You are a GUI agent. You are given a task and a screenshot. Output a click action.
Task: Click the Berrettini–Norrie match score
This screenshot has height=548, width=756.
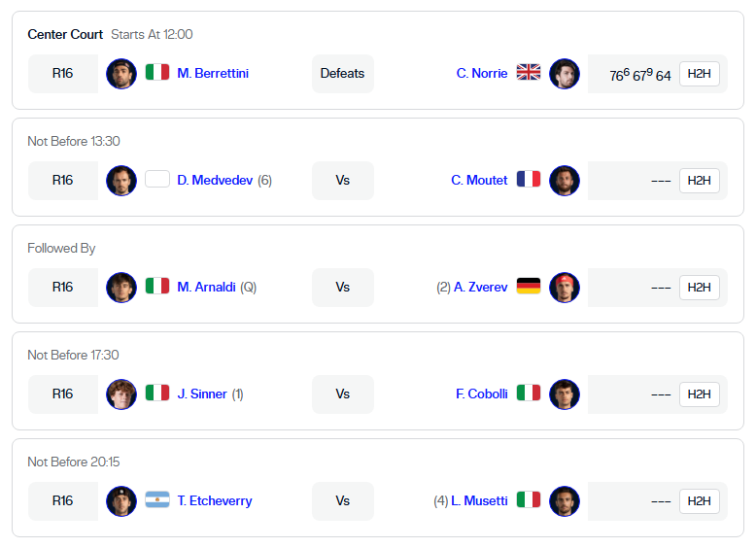pyautogui.click(x=640, y=75)
